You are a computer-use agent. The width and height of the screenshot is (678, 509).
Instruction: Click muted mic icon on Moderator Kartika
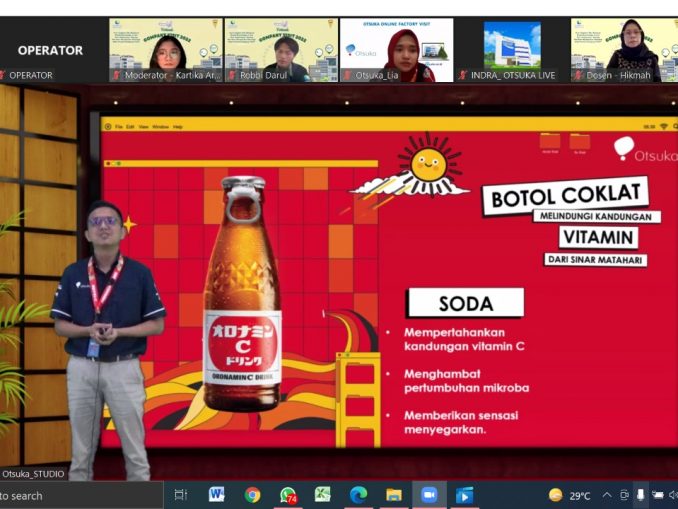pos(116,75)
